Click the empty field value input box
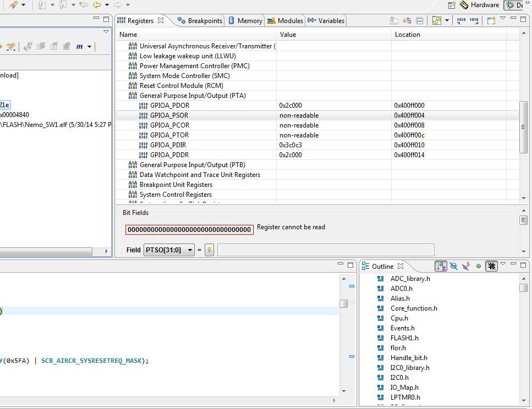This screenshot has width=532, height=409. click(x=326, y=250)
